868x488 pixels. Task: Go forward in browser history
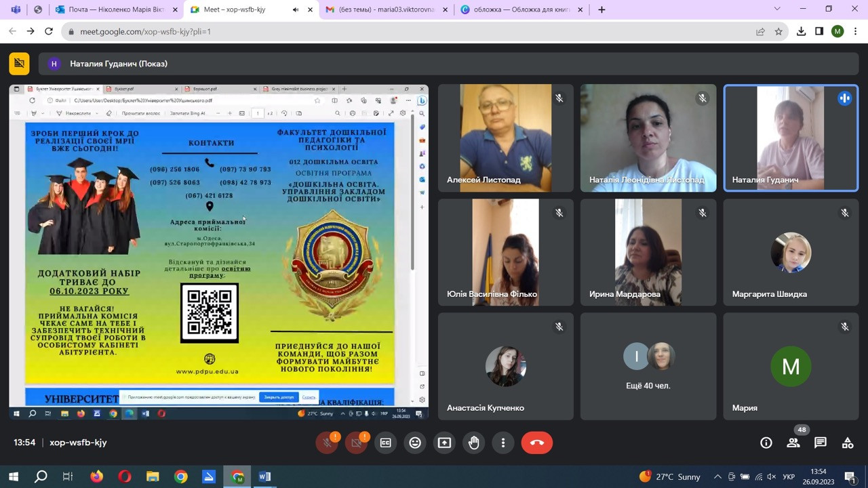coord(31,31)
